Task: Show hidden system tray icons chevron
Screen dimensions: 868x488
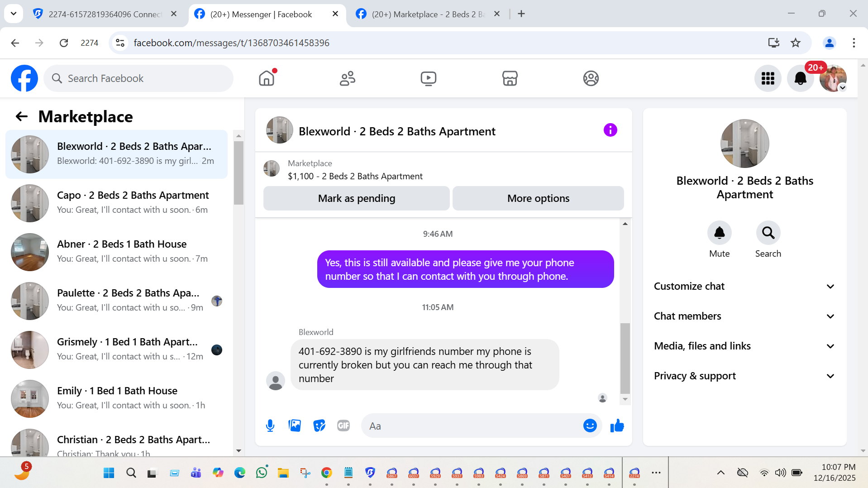Action: (x=721, y=473)
